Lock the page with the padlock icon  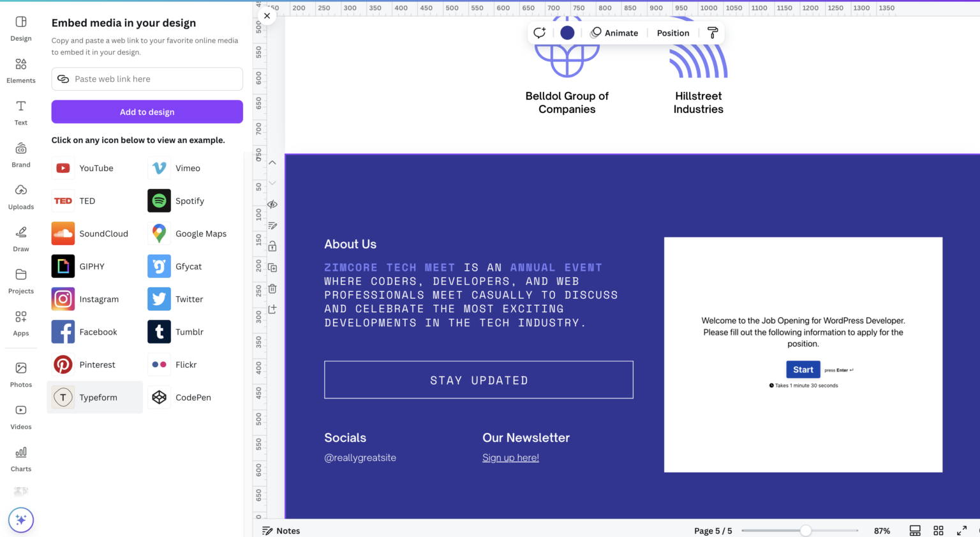272,246
